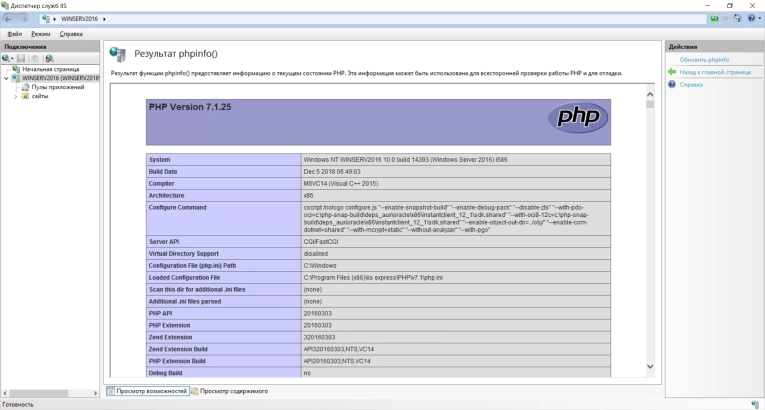Click the phpinfo vertical scrollbar thumb
This screenshot has width=765, height=410.
click(650, 104)
